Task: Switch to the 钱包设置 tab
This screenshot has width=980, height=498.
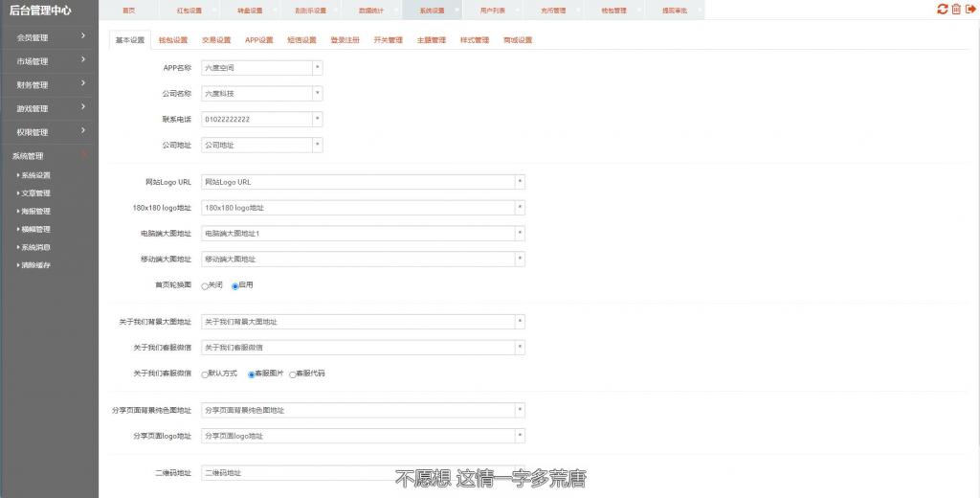Action: pos(173,40)
